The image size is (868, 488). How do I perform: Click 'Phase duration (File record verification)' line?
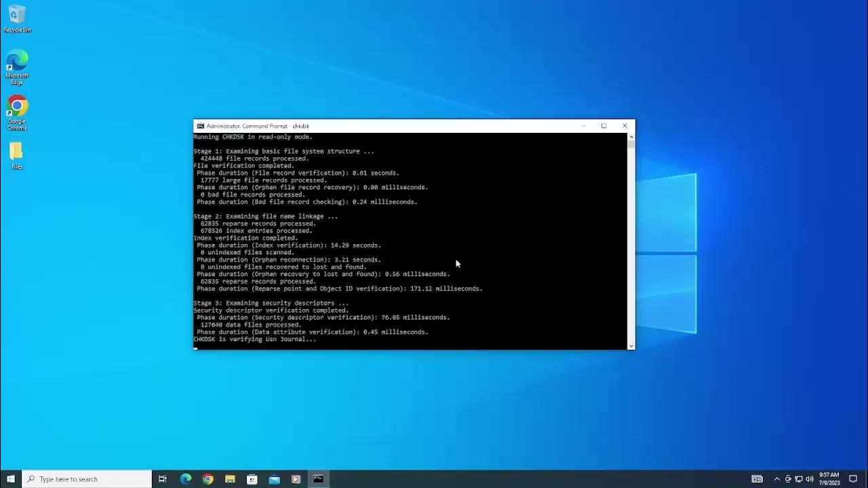(x=298, y=173)
